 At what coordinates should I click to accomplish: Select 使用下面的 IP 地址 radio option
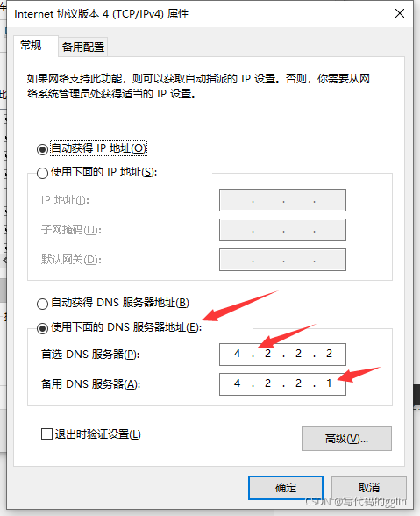pyautogui.click(x=42, y=173)
